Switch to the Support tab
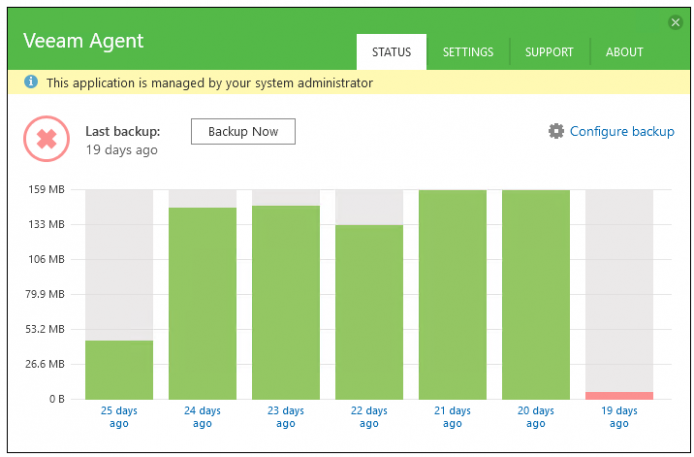 tap(549, 52)
